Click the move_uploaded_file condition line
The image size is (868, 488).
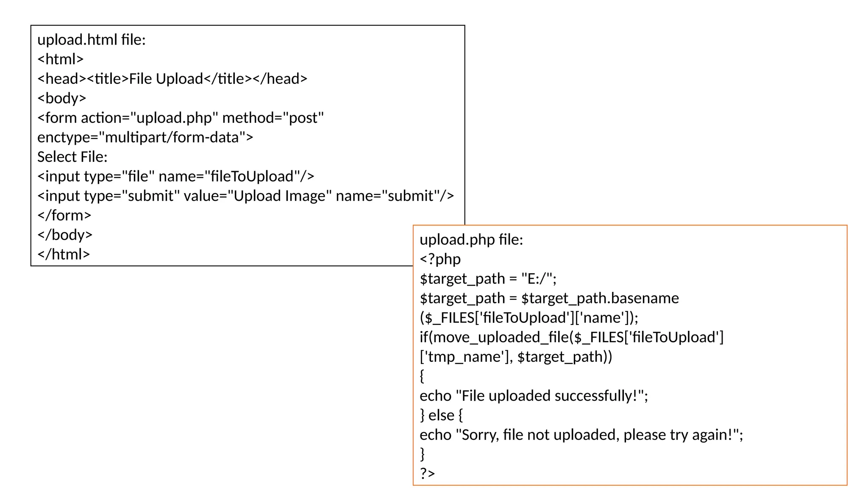point(571,337)
